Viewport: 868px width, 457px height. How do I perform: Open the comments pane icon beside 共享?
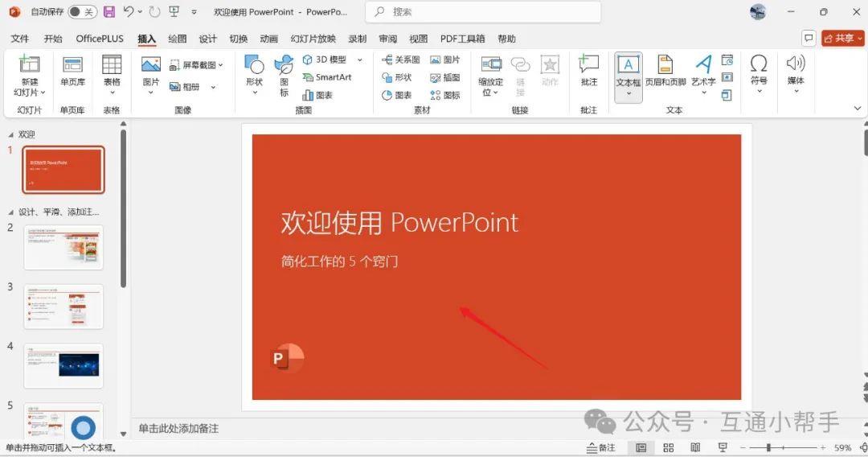[809, 39]
